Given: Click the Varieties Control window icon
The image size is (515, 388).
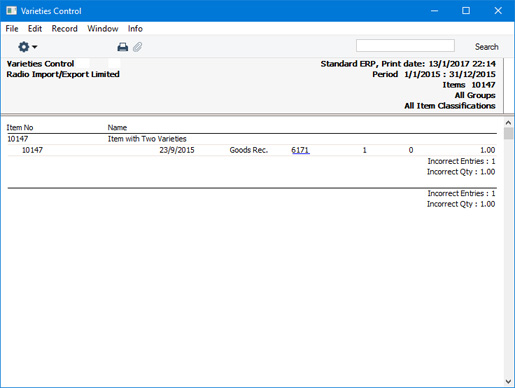Looking at the screenshot, I should pyautogui.click(x=11, y=11).
